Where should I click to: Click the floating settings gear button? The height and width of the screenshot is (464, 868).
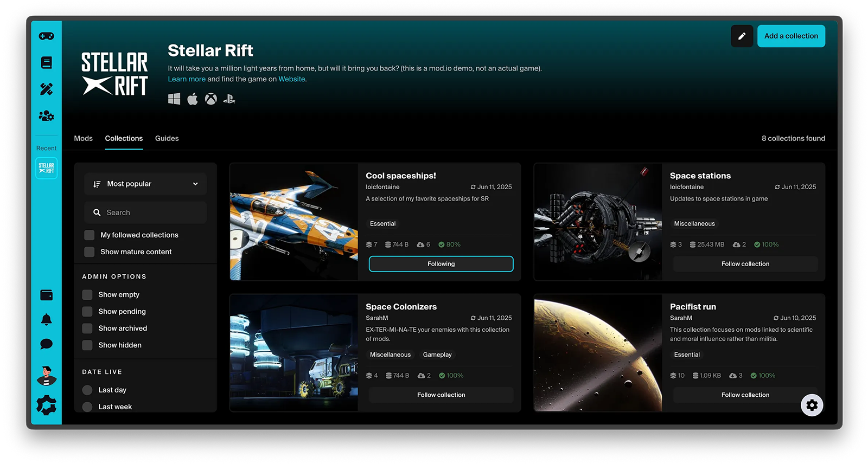(x=812, y=405)
